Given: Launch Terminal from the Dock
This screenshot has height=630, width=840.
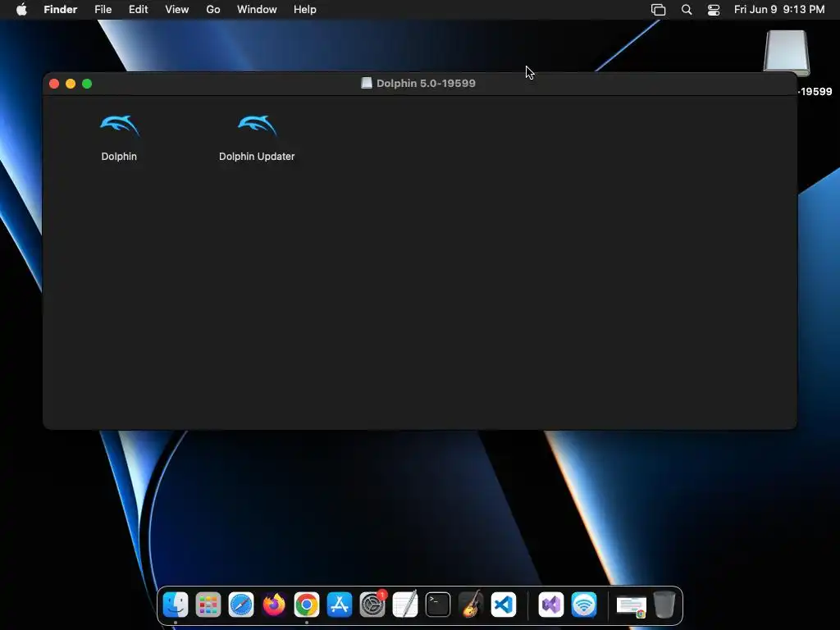Looking at the screenshot, I should (x=438, y=605).
